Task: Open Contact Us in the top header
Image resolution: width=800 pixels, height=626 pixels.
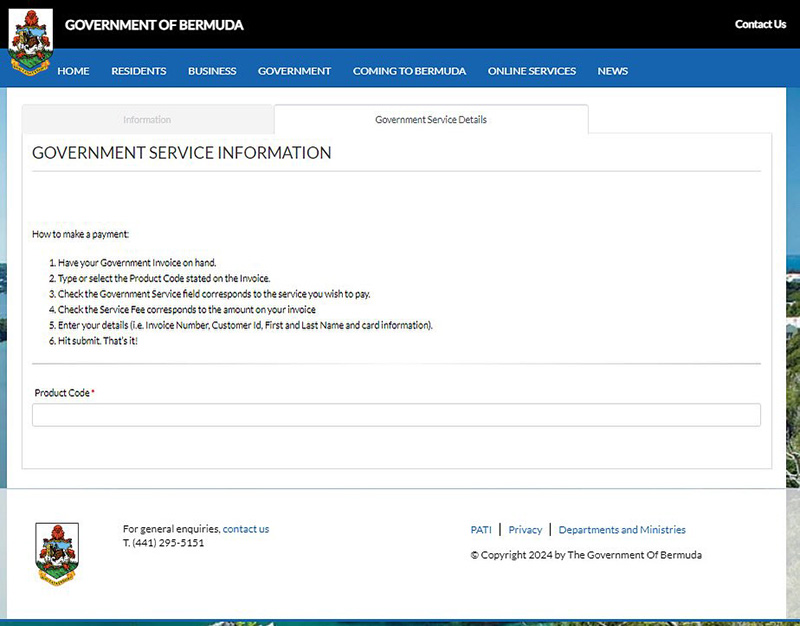Action: point(760,24)
